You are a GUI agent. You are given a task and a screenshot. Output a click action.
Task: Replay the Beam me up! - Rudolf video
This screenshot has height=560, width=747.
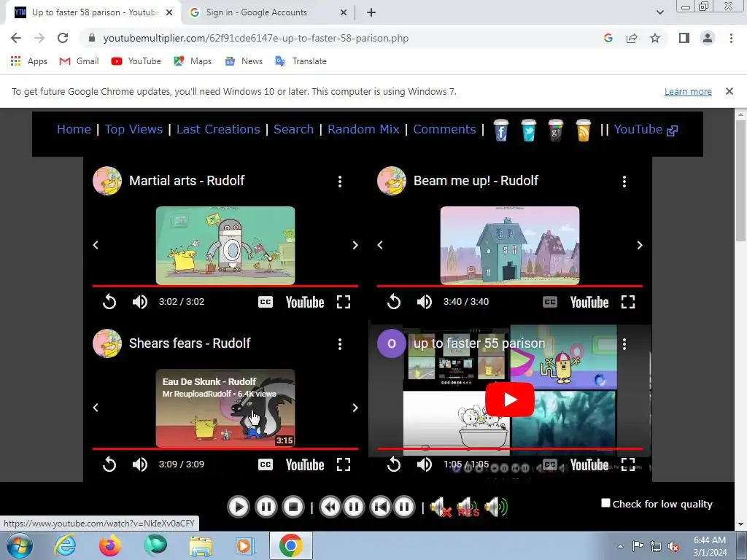[x=394, y=302]
